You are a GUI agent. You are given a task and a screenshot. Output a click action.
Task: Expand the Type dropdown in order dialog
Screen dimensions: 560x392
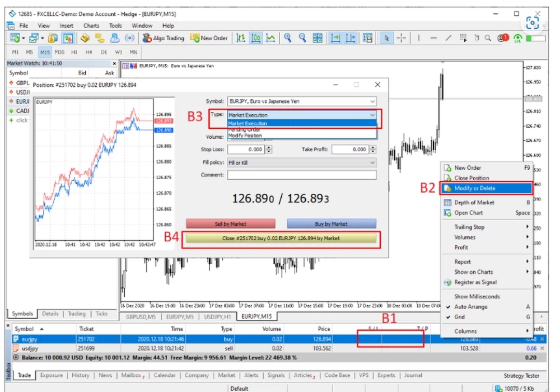[x=372, y=115]
